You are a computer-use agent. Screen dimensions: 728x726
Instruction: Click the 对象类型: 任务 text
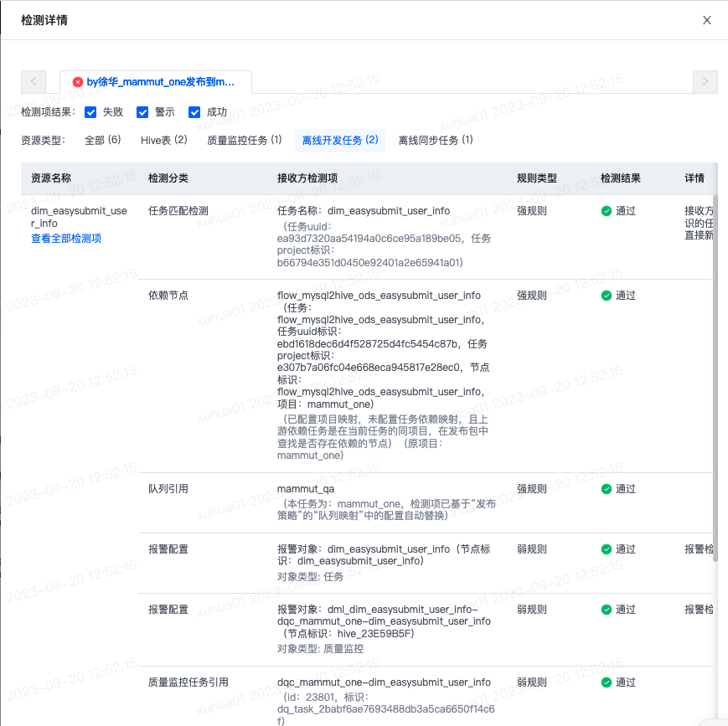(x=310, y=577)
